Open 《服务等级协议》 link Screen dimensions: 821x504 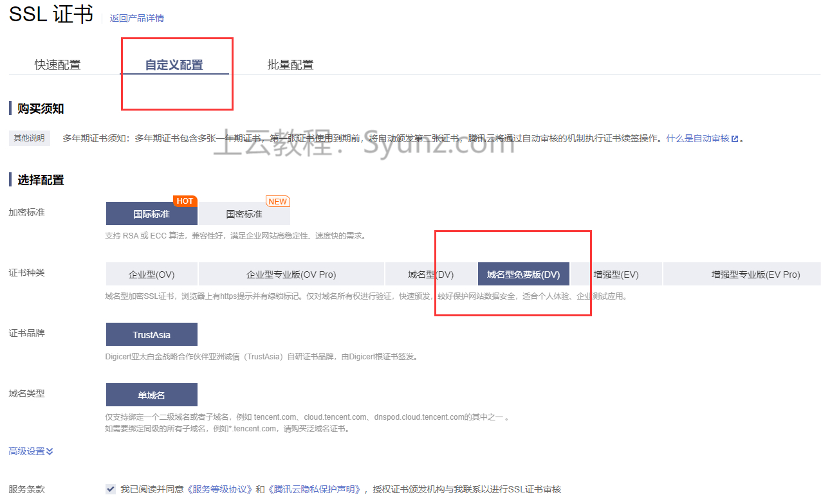(x=220, y=489)
